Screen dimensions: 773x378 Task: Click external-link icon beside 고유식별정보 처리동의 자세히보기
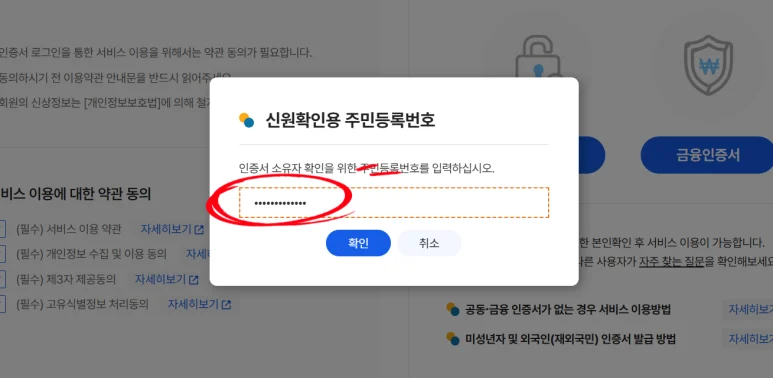[226, 305]
